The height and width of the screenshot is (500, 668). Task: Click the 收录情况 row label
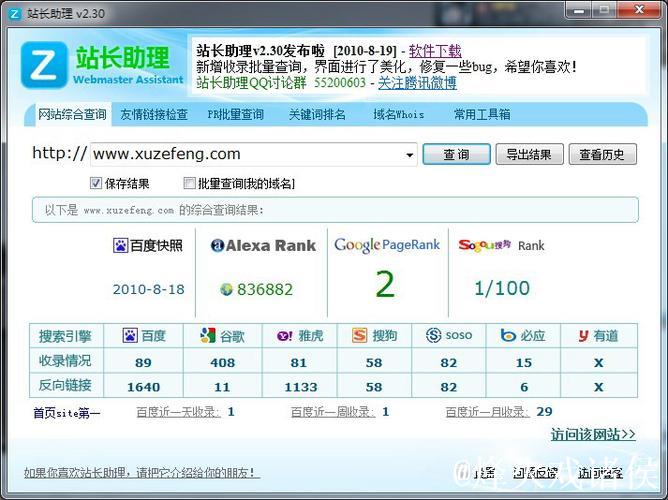click(x=65, y=361)
